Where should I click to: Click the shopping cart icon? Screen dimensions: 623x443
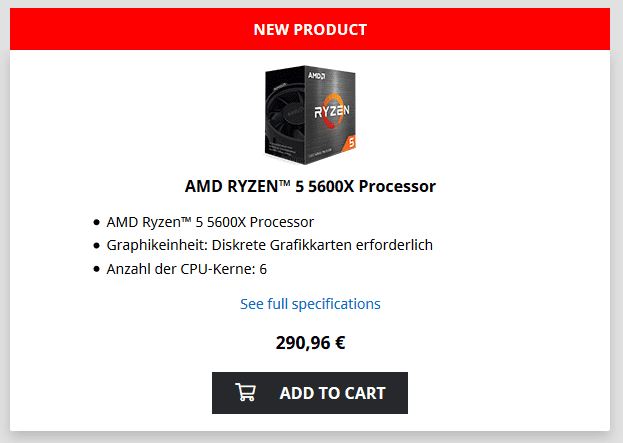point(245,393)
